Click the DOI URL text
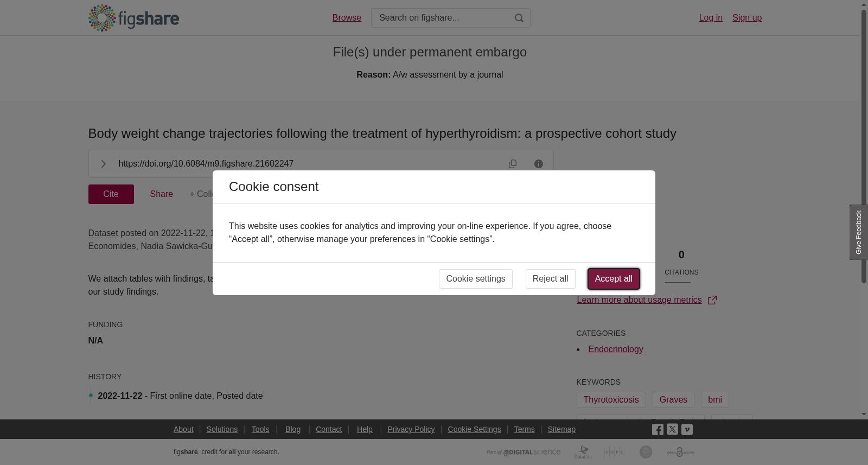Viewport: 868px width, 465px height. [x=206, y=164]
